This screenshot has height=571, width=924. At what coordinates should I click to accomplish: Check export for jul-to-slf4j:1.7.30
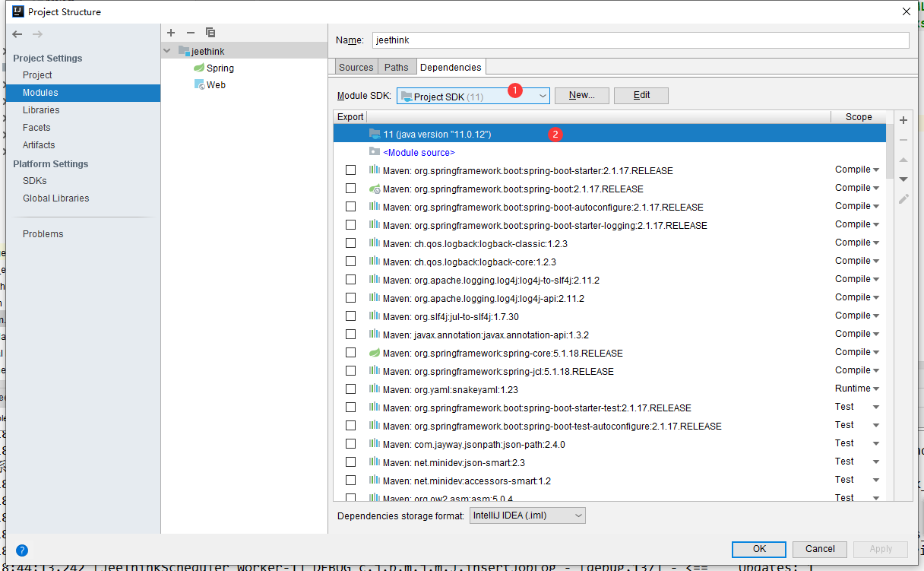[350, 316]
